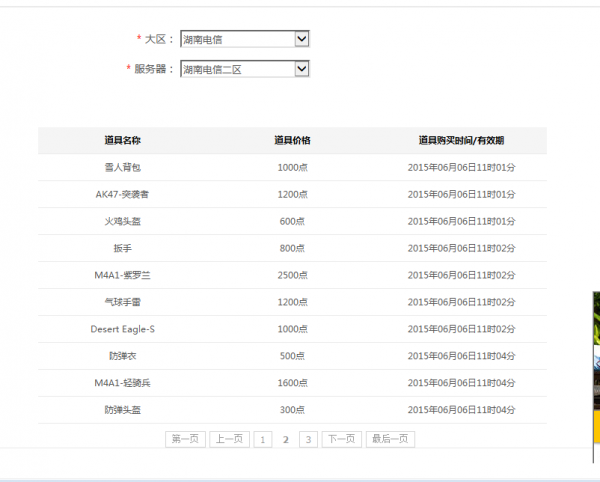The image size is (600, 482).
Task: Click the 1000点 price of Desert Eagle-S
Action: pyautogui.click(x=292, y=329)
